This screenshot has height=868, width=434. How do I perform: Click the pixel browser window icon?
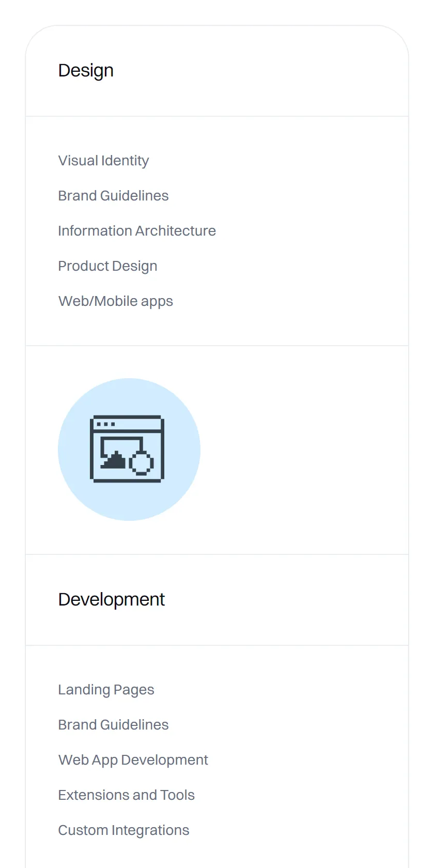(x=127, y=449)
